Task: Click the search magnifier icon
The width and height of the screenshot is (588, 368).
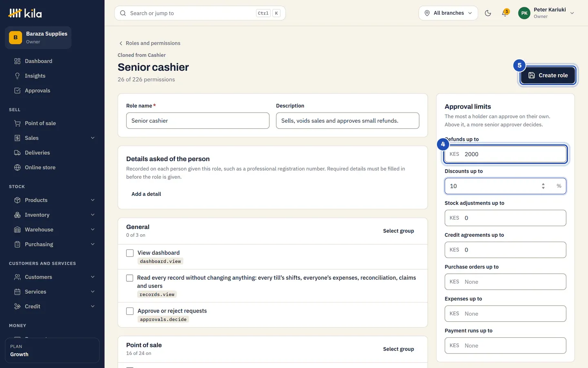Action: (123, 13)
